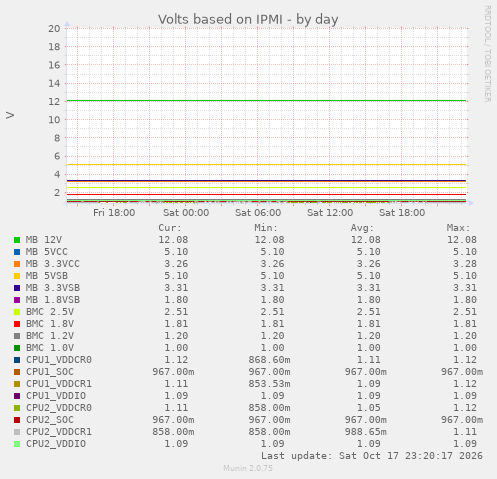The image size is (497, 479).
Task: Click the Fri 18:00 time axis label
Action: 114,213
